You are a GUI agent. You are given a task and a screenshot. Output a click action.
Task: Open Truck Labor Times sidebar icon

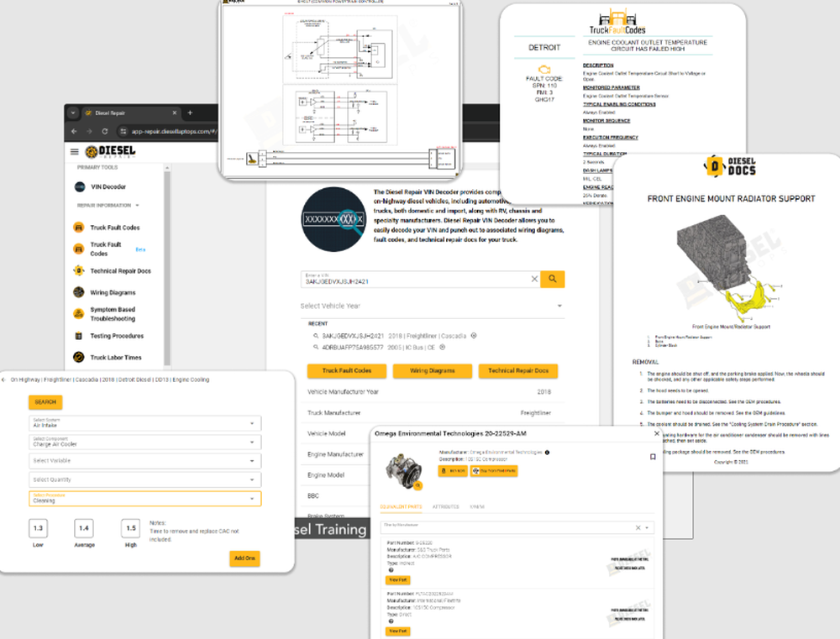point(78,357)
